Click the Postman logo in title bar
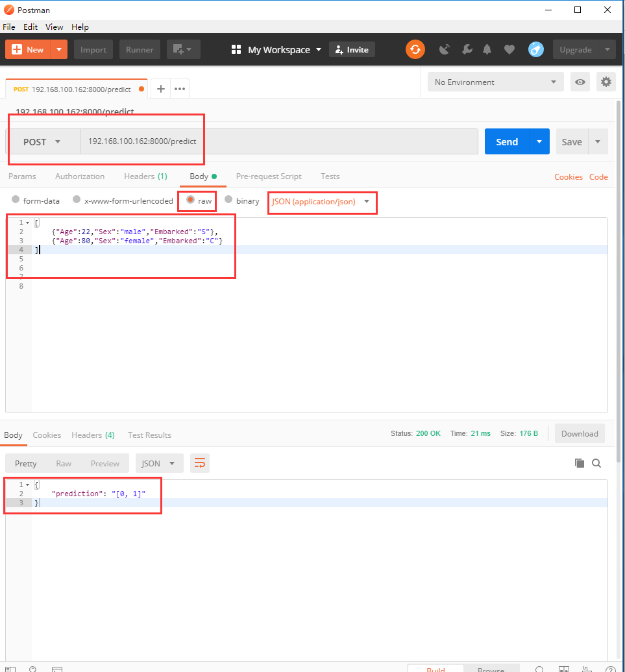 [x=8, y=10]
